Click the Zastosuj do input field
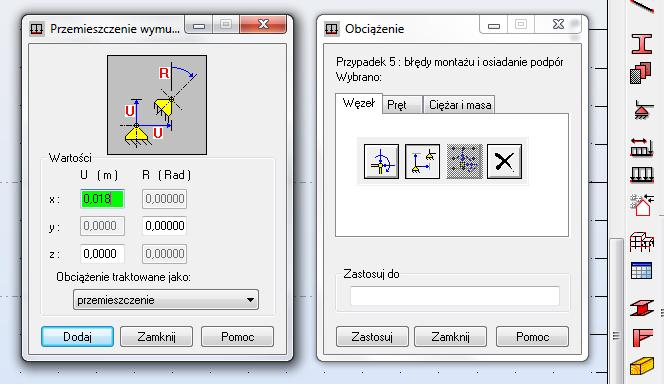Viewport: 664px width, 384px height. pyautogui.click(x=455, y=296)
